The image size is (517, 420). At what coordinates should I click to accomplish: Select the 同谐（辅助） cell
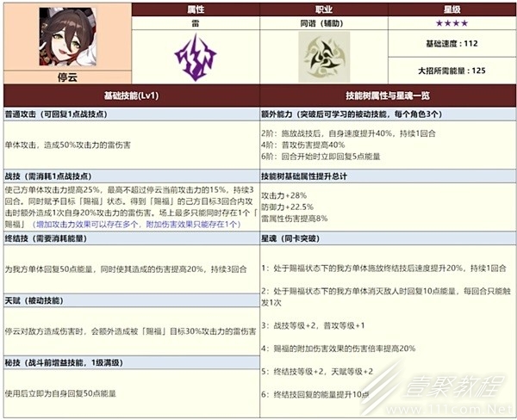point(324,23)
